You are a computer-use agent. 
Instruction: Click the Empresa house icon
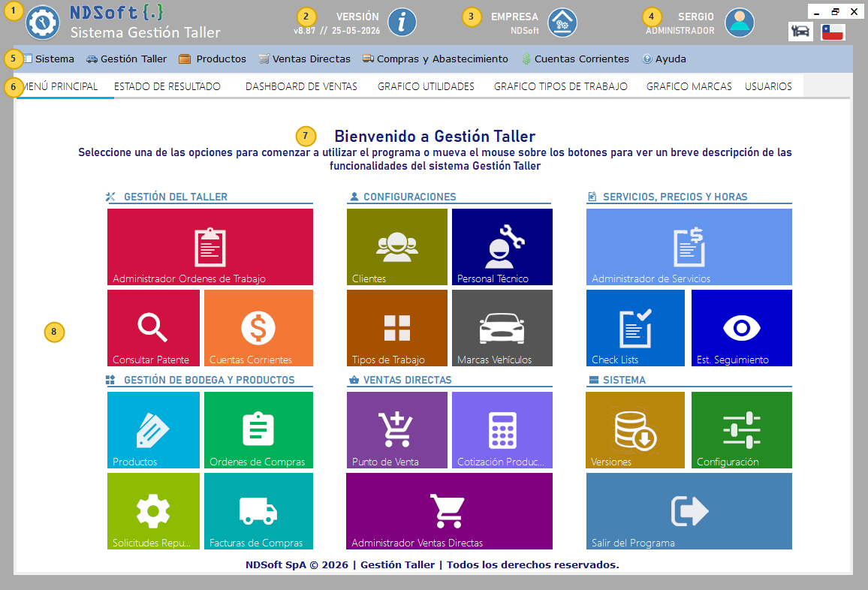(562, 23)
